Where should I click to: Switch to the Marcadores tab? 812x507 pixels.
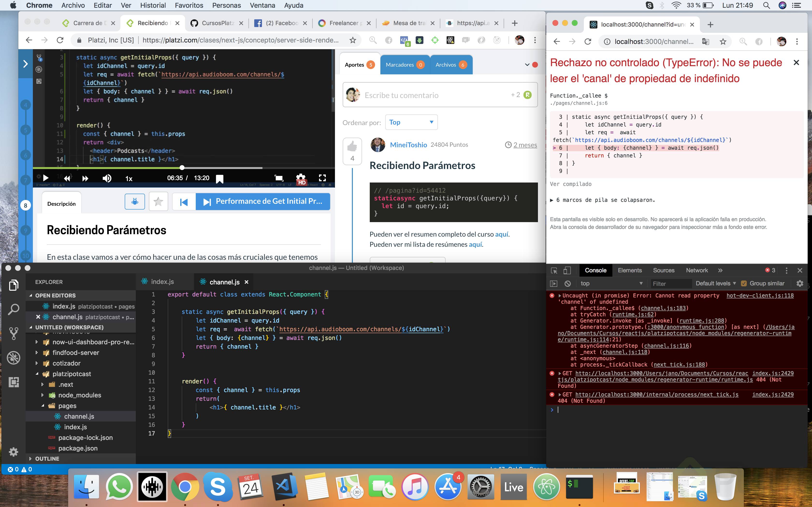(x=404, y=65)
